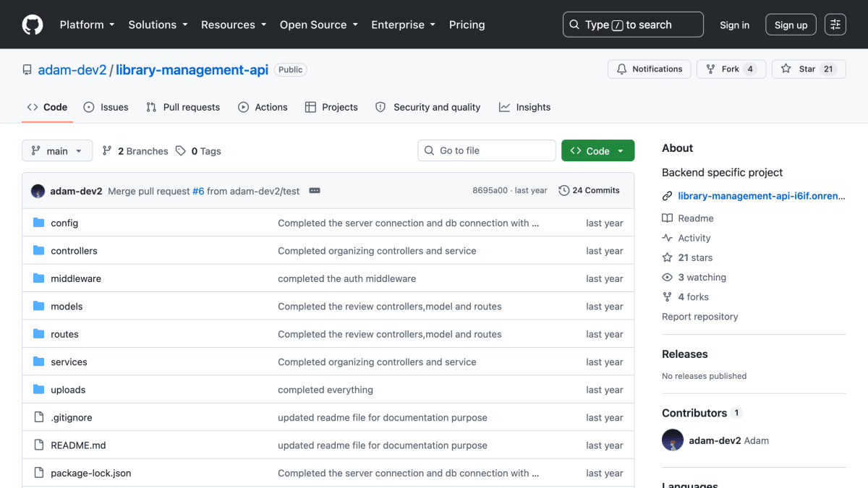Click the search box in header
Screen dimensions: 868x488
[633, 25]
